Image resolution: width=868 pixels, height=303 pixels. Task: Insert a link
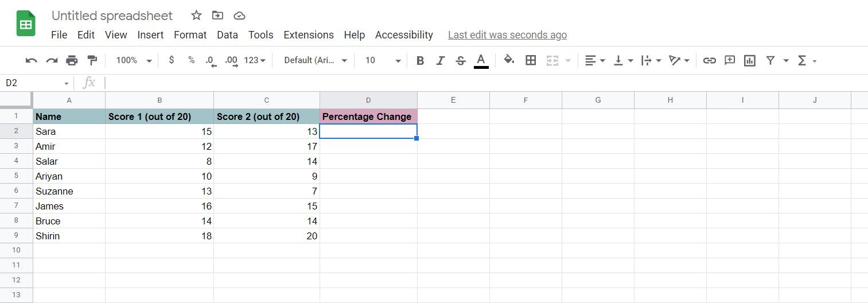click(710, 60)
